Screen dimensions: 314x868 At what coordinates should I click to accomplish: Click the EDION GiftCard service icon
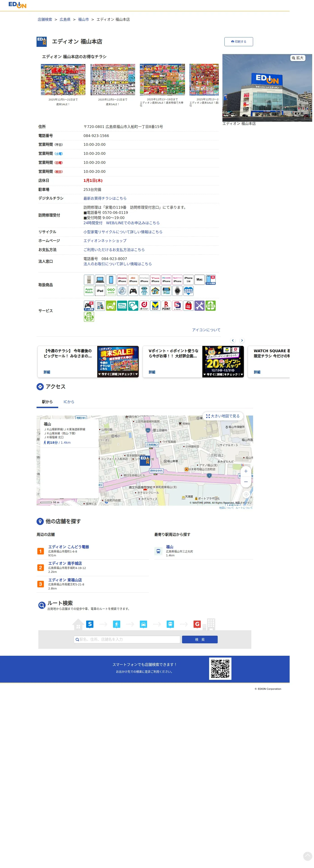pyautogui.click(x=122, y=305)
